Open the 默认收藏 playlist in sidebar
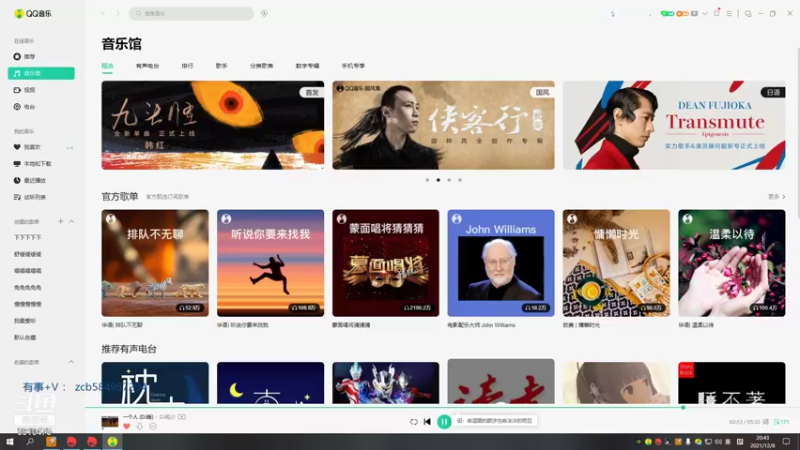The height and width of the screenshot is (450, 800). coord(25,337)
